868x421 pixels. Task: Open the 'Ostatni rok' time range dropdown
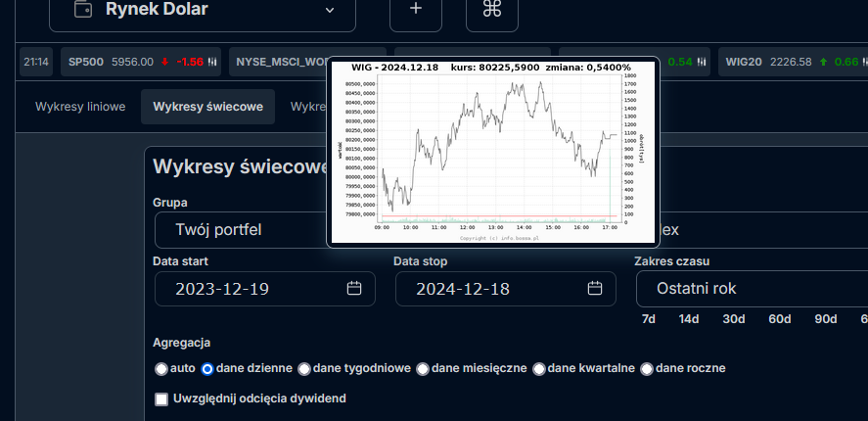point(749,289)
